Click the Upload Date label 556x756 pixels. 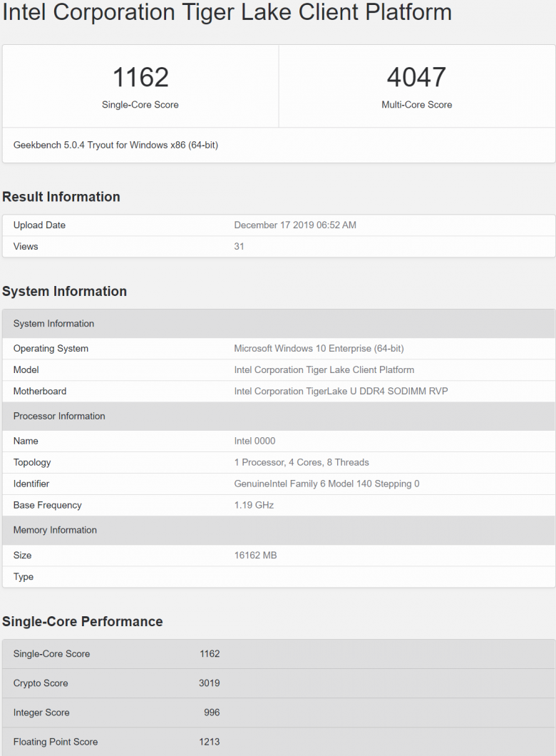[39, 225]
